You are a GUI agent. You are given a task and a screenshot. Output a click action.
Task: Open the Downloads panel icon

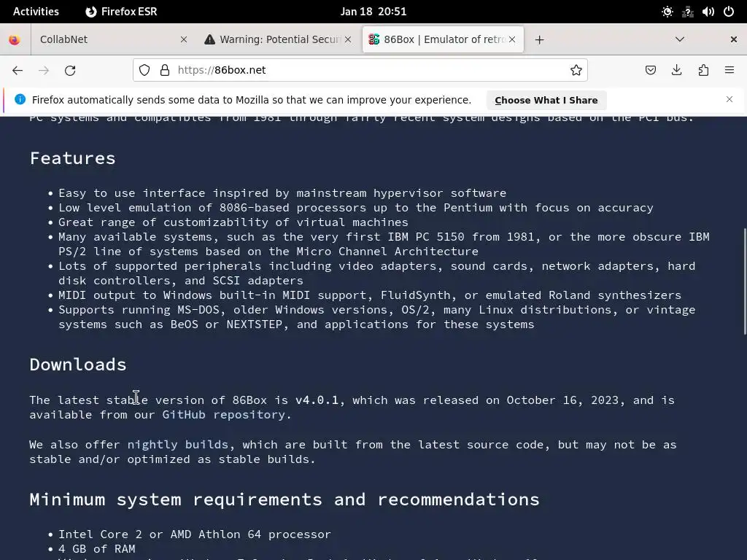[x=676, y=70]
